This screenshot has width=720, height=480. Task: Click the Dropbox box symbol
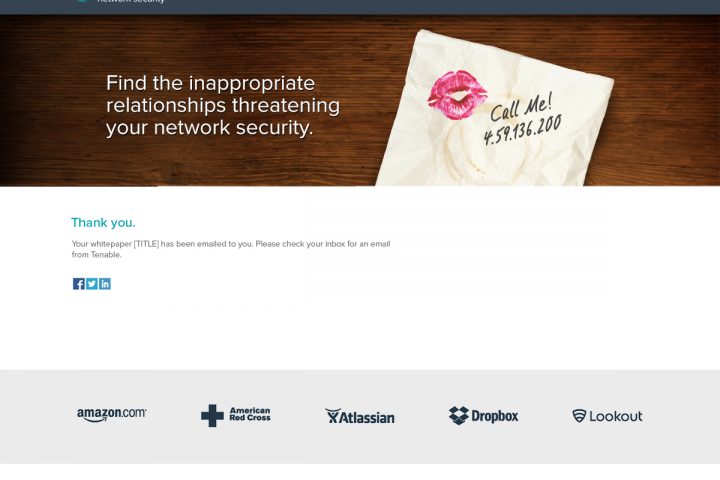click(x=459, y=415)
